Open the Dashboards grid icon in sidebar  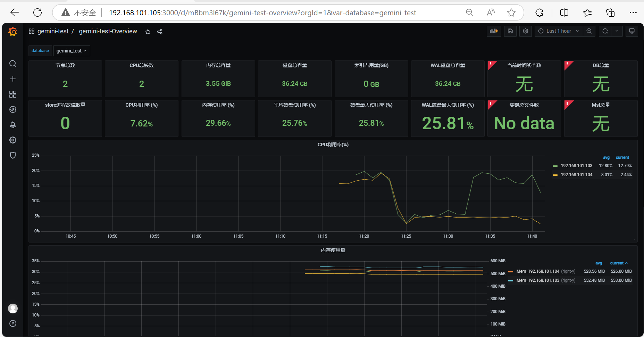pos(13,94)
